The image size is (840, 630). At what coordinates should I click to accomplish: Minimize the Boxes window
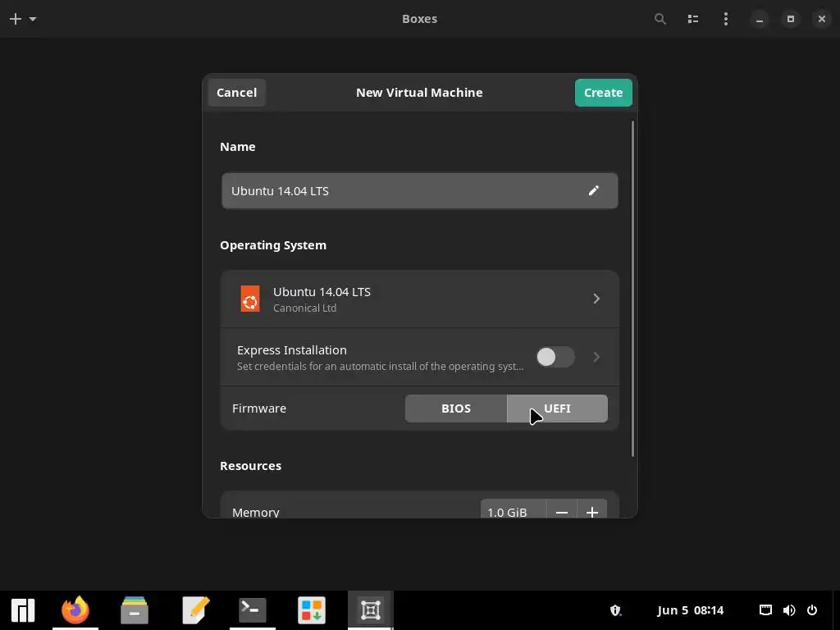759,20
